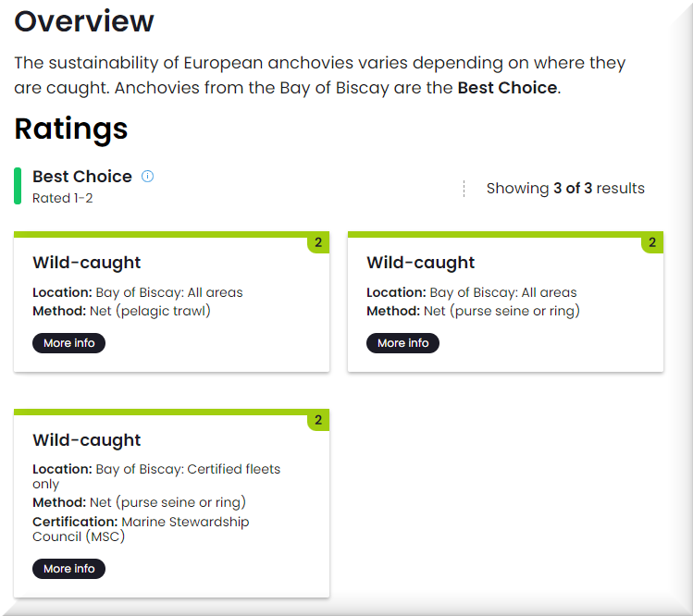Open More info for All areas purse seine card
Image resolution: width=693 pixels, height=616 pixels.
click(x=402, y=343)
